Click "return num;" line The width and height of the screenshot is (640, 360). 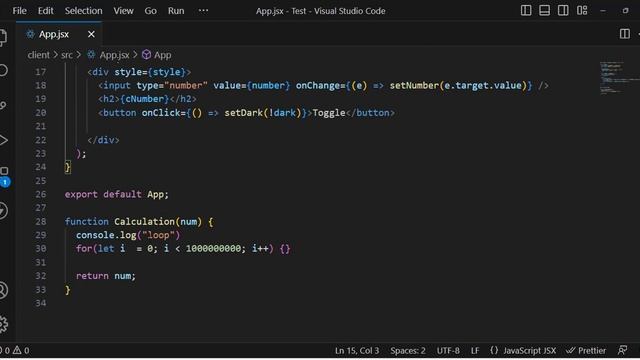point(106,276)
